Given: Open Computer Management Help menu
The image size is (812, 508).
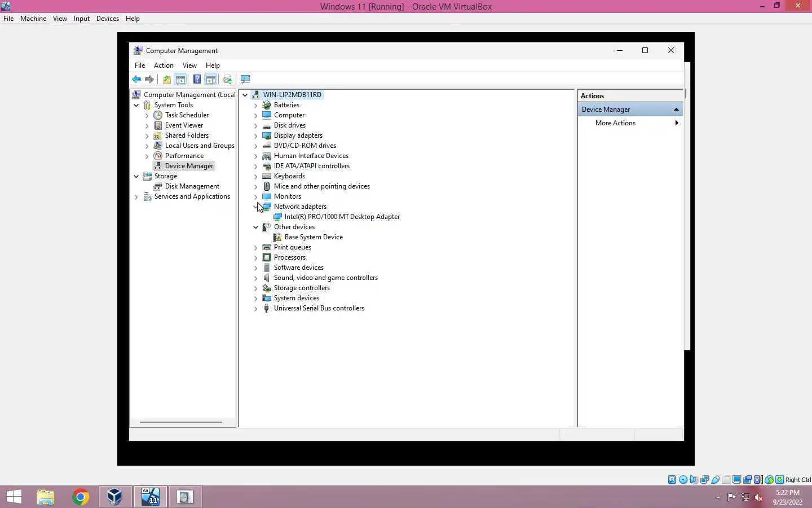Looking at the screenshot, I should pos(213,65).
